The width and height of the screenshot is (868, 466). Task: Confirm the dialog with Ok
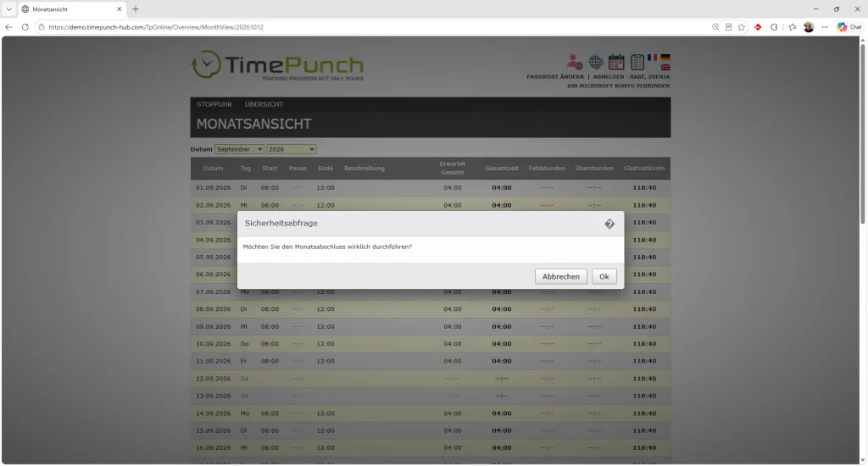pyautogui.click(x=604, y=276)
